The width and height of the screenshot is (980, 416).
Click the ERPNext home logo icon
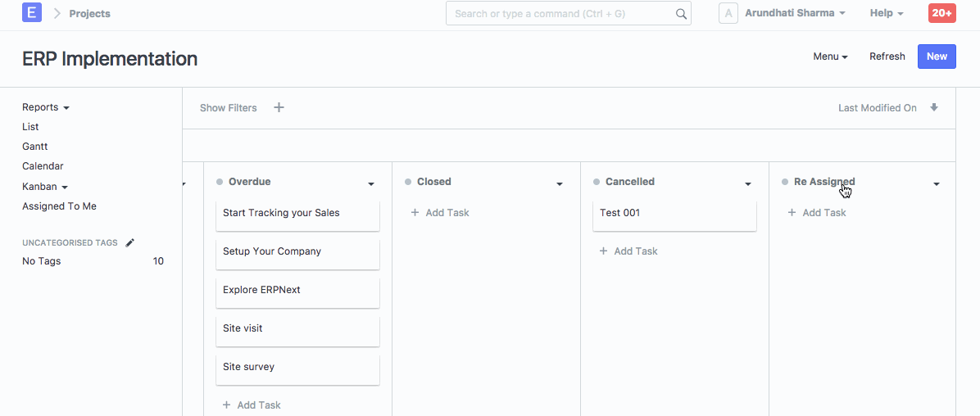pyautogui.click(x=32, y=13)
